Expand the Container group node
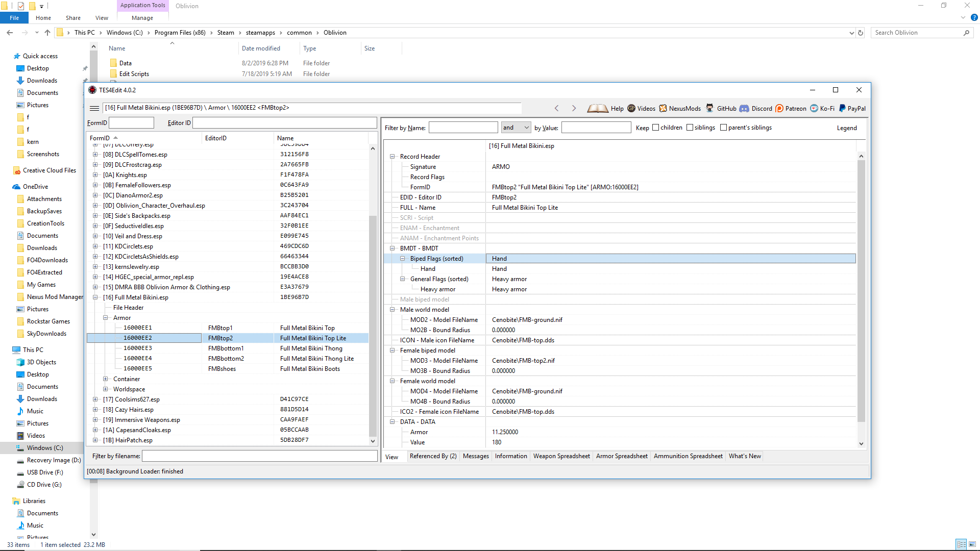Image resolution: width=980 pixels, height=551 pixels. [x=106, y=379]
